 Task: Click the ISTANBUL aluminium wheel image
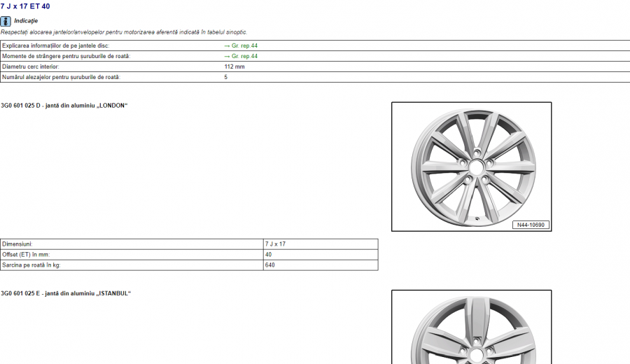click(471, 328)
